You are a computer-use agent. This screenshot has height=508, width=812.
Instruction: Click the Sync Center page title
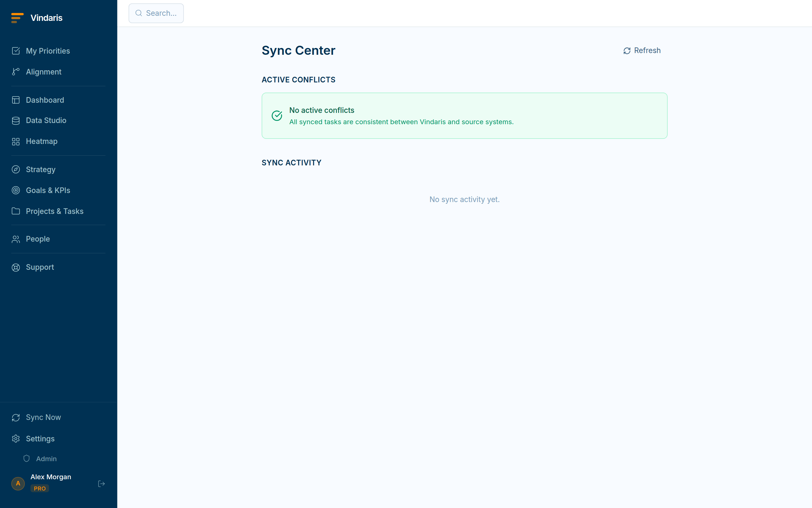tap(298, 51)
